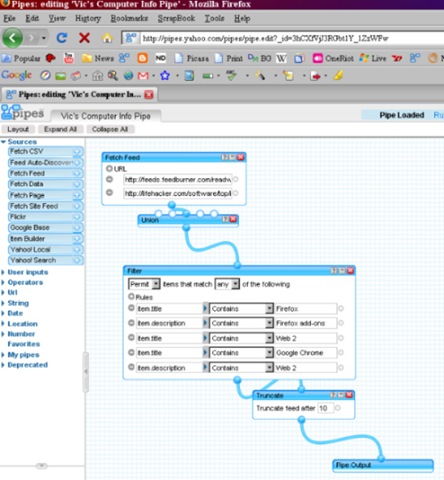Remove the Google Chrome filter rule

(131, 352)
